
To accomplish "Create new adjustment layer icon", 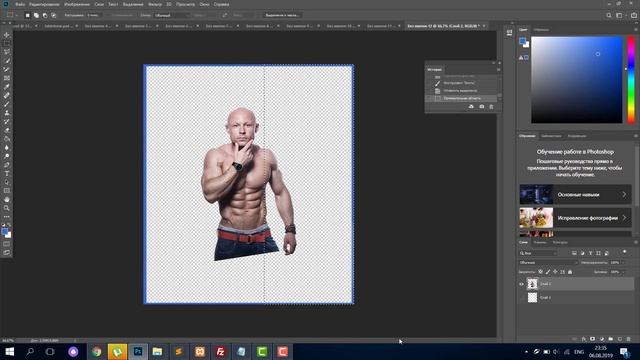I will (x=602, y=339).
